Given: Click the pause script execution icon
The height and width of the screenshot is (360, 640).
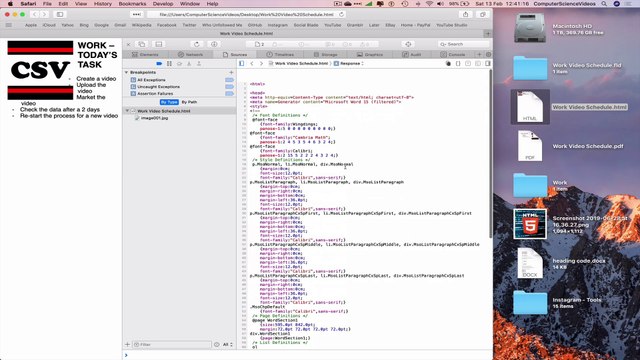Looking at the screenshot, I should [x=169, y=64].
